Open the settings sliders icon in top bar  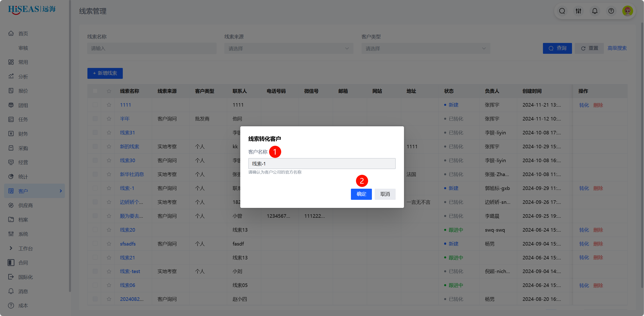578,11
